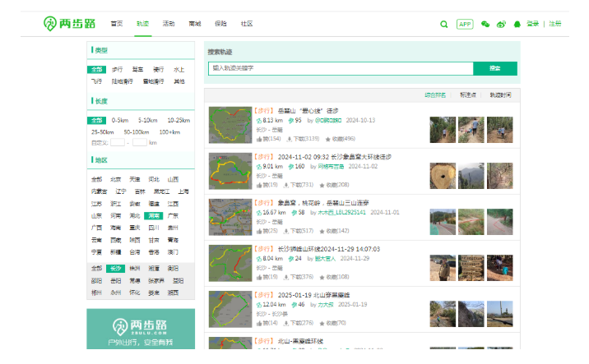Click the 下载(376) download icon
This screenshot has height=364, width=589.
286,278
